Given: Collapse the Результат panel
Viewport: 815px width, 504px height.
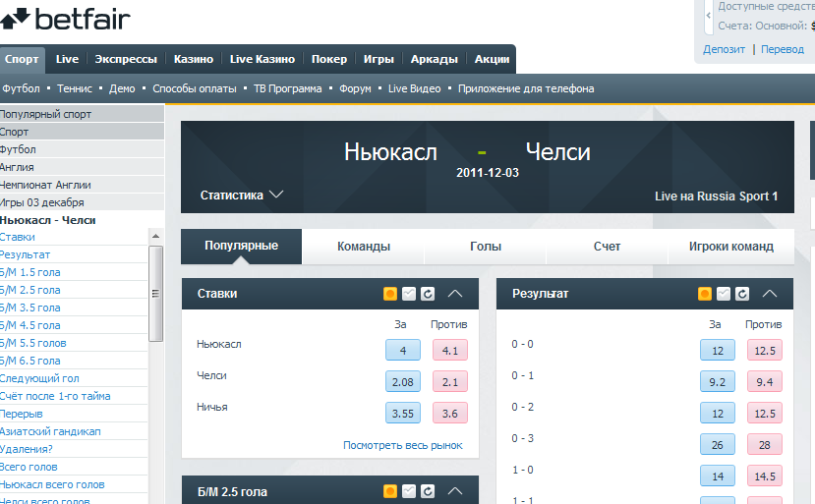Looking at the screenshot, I should 769,294.
